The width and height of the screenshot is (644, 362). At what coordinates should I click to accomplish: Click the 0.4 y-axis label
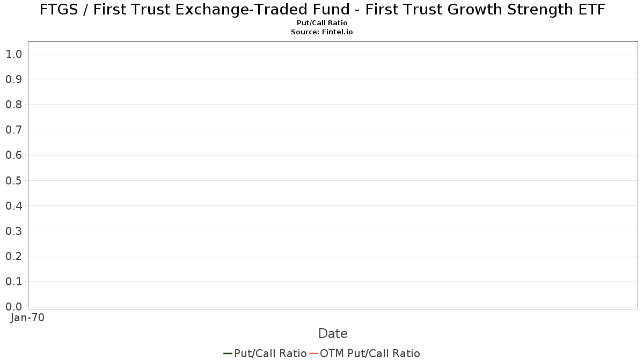(x=13, y=206)
